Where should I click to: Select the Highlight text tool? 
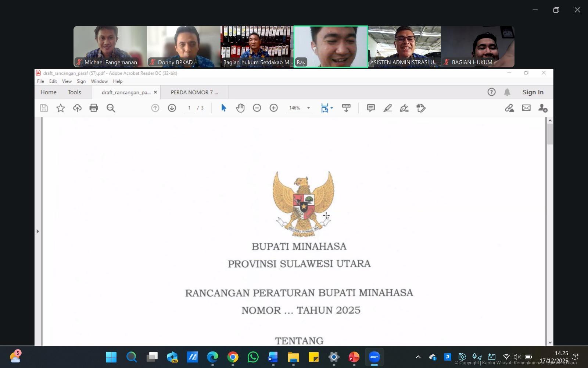387,108
